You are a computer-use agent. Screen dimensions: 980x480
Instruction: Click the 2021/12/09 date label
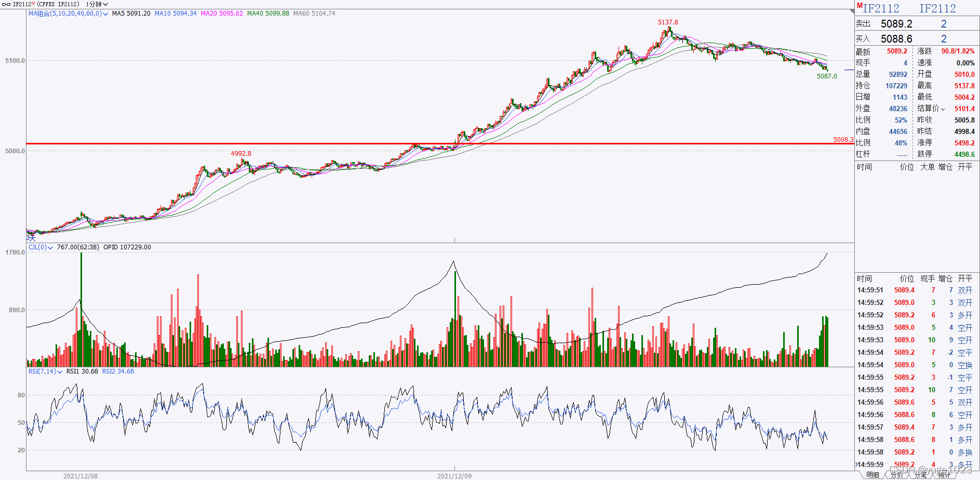pos(454,476)
